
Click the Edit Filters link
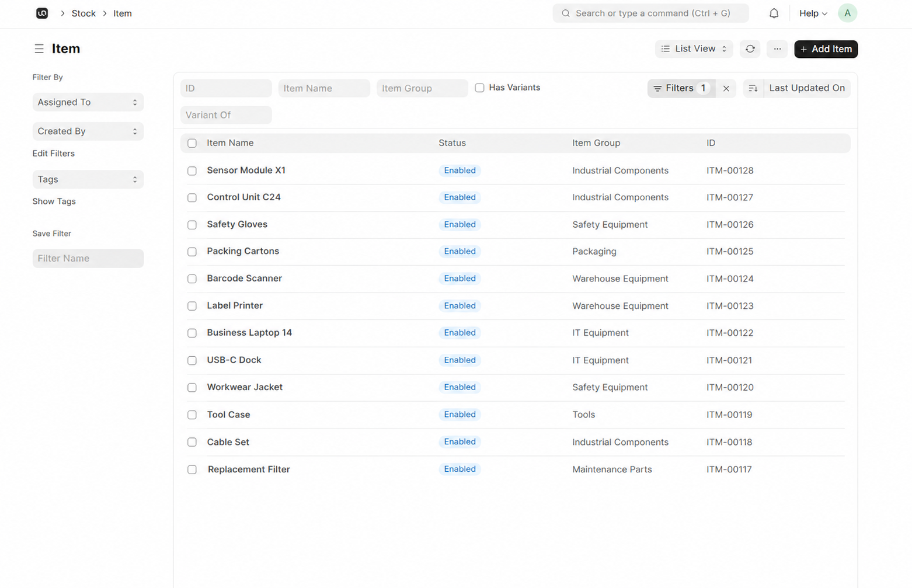click(x=54, y=154)
